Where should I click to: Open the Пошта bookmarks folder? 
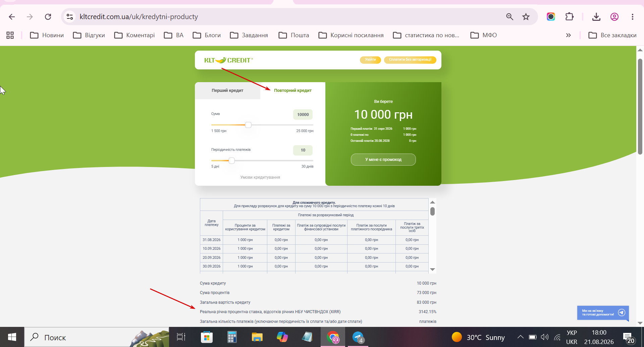click(x=294, y=35)
